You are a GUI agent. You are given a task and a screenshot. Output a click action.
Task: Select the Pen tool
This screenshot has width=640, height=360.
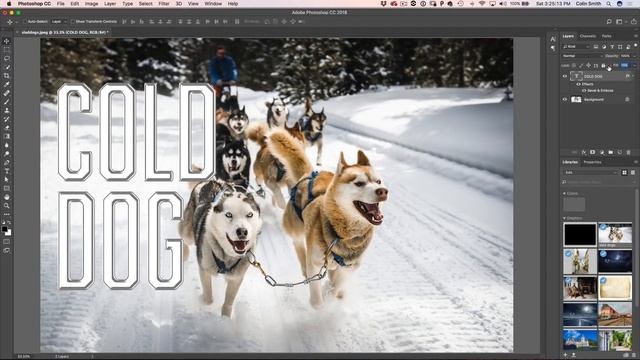(7, 162)
